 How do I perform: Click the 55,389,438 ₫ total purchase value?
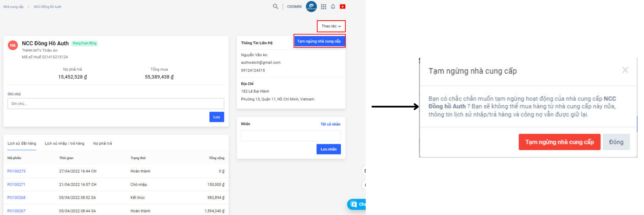tap(159, 77)
